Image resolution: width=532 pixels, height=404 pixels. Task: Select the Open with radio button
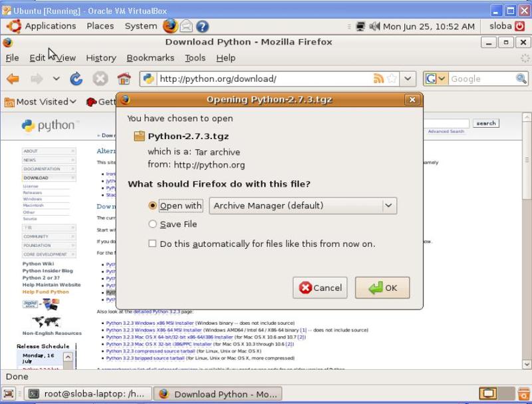coord(153,206)
